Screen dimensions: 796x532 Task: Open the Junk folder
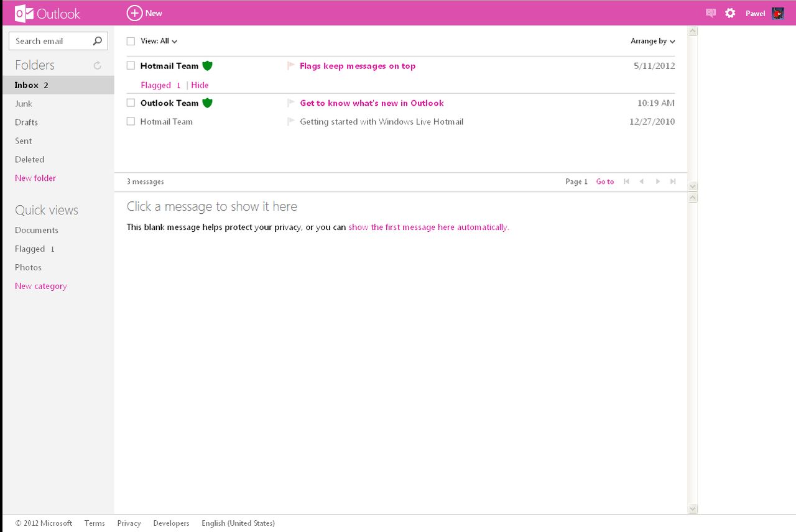(x=24, y=104)
